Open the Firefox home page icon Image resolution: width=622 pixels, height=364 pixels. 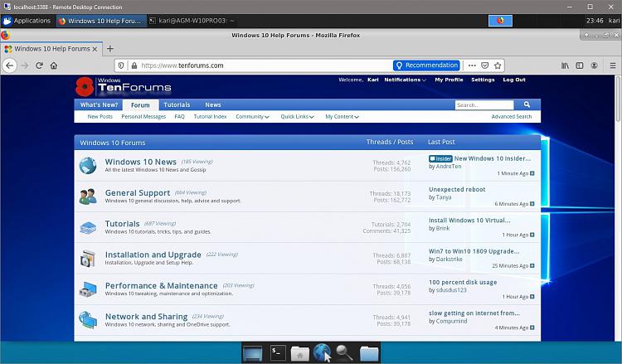click(x=54, y=66)
